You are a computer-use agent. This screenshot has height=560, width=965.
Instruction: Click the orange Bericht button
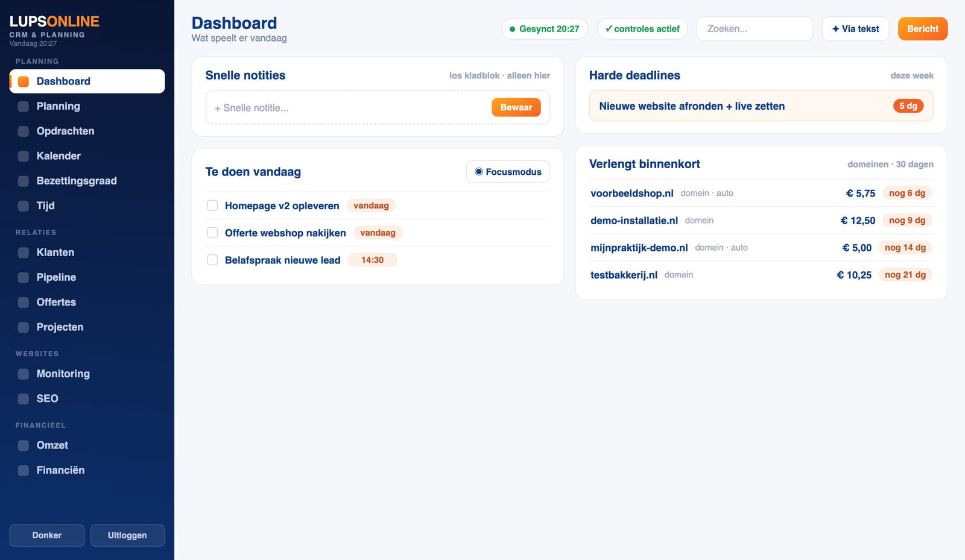923,29
